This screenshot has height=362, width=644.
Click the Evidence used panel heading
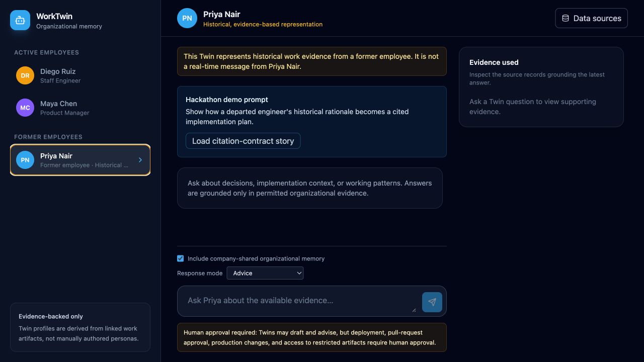pyautogui.click(x=494, y=62)
